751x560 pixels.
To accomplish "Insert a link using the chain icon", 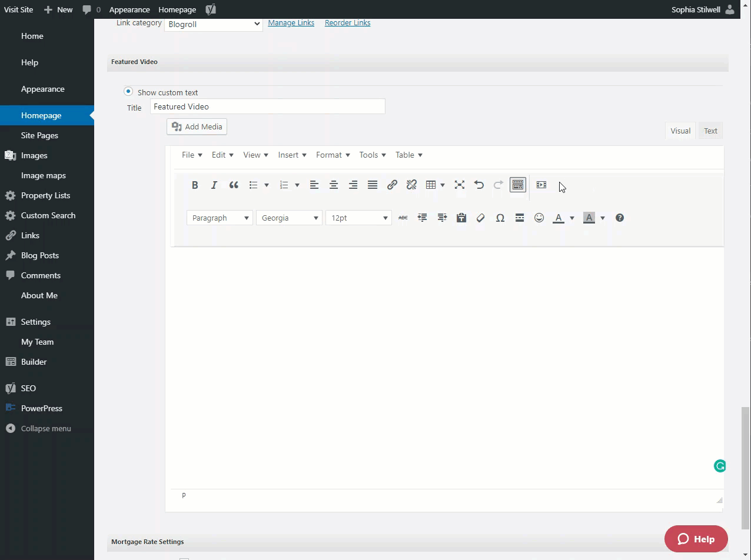I will point(392,185).
